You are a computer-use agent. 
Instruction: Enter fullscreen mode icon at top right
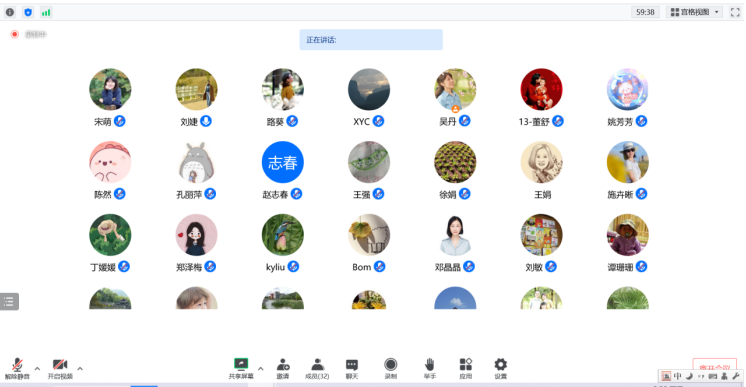tap(735, 12)
